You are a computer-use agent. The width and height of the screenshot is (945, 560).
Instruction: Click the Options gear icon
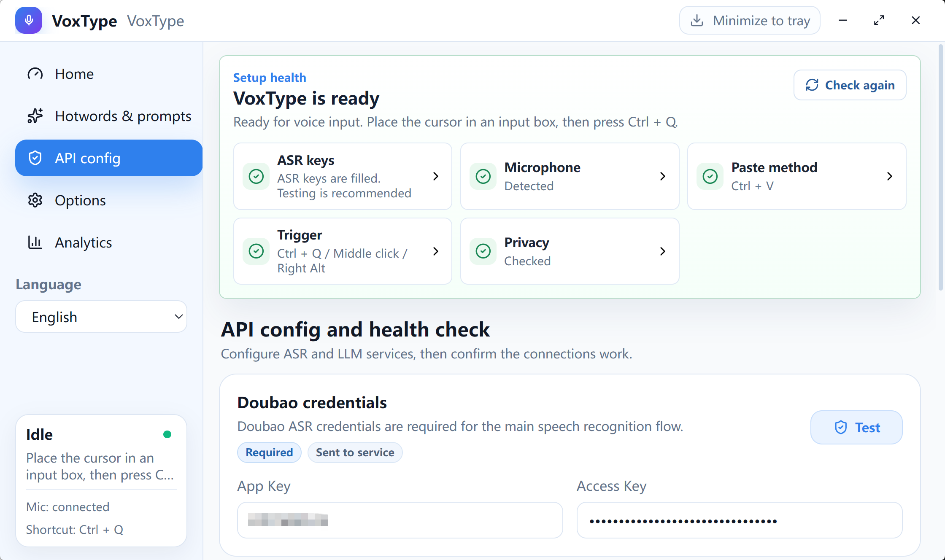[x=35, y=200]
